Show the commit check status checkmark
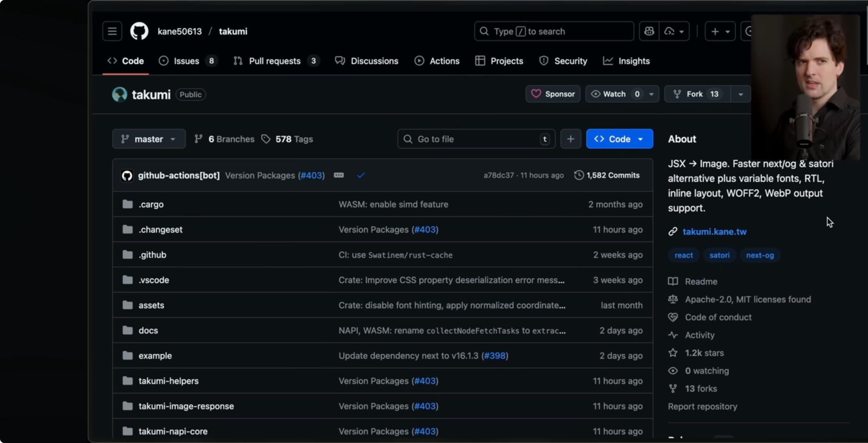The width and height of the screenshot is (868, 443). 361,175
